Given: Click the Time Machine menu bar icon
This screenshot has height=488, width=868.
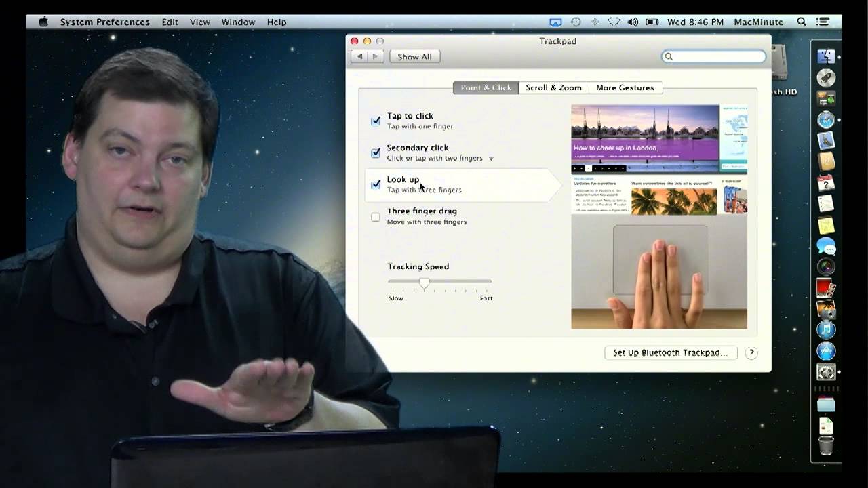Looking at the screenshot, I should (576, 22).
